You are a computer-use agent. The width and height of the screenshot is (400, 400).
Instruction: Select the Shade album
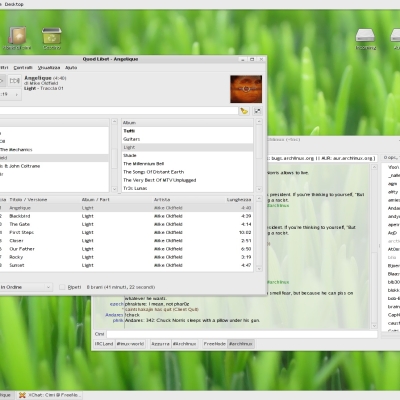[x=187, y=155]
